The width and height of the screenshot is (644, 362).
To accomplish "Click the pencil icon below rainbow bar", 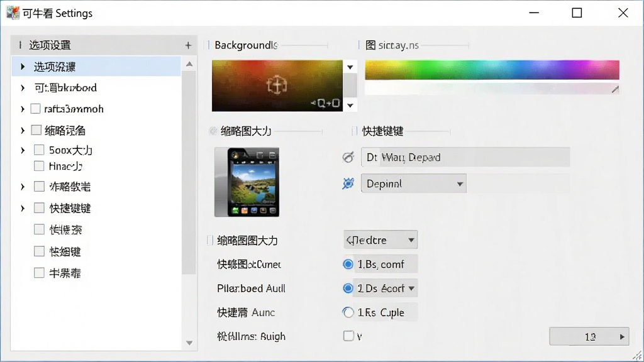I will point(615,89).
